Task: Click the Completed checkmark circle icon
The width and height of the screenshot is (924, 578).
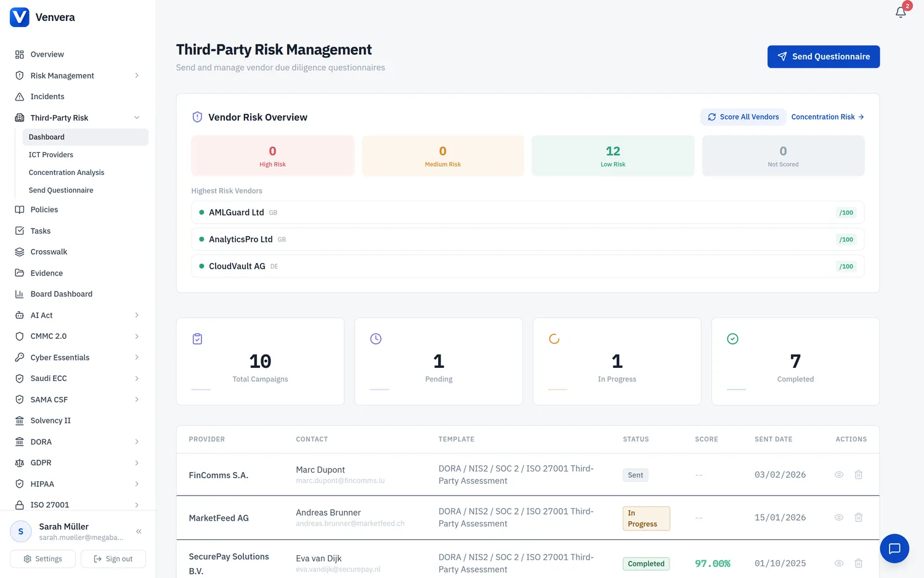Action: pos(733,339)
